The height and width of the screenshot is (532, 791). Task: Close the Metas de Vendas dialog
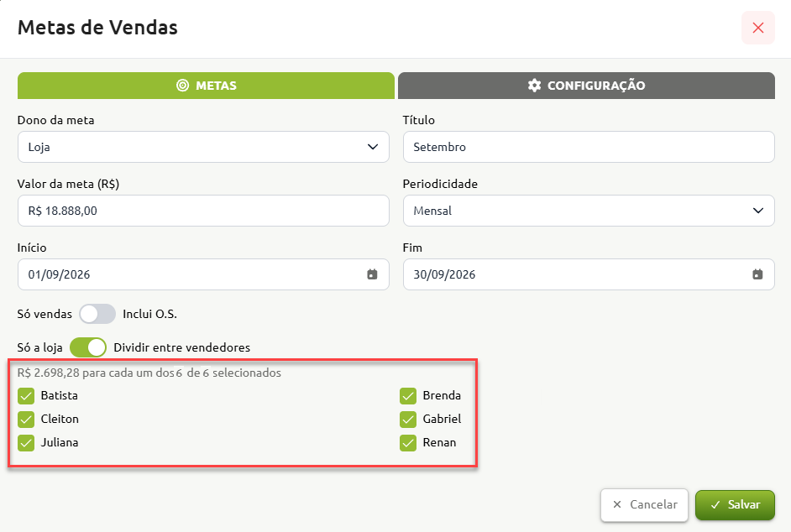click(757, 28)
